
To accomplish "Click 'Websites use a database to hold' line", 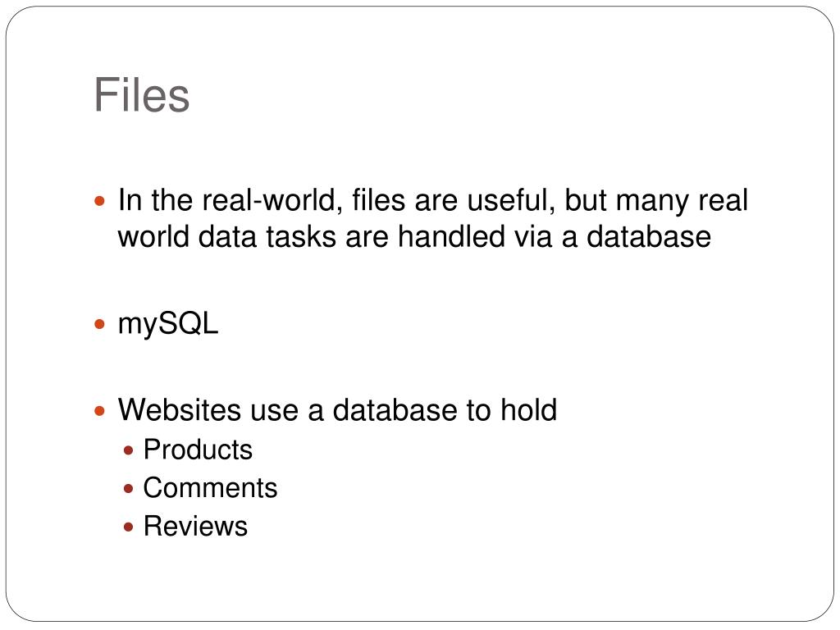I will (x=337, y=410).
